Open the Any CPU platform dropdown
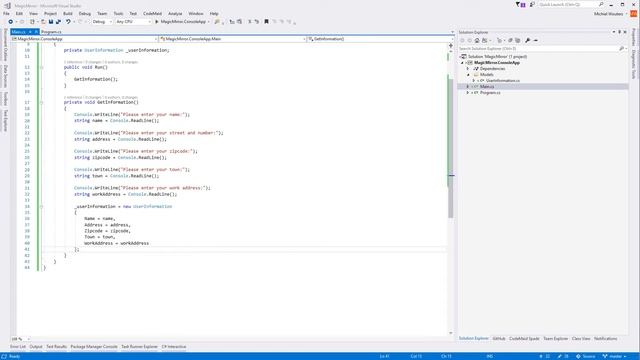This screenshot has width=640, height=360. (133, 22)
